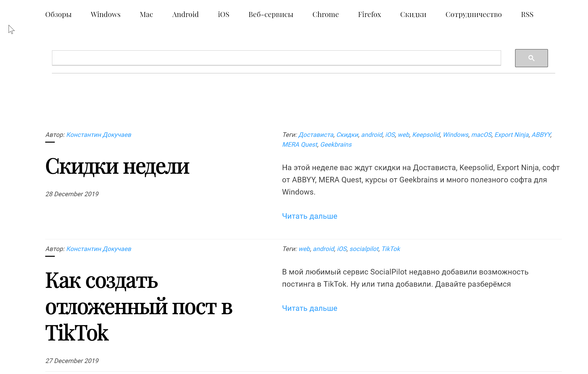This screenshot has width=588, height=374.
Task: Open the Mac category
Action: [x=146, y=14]
